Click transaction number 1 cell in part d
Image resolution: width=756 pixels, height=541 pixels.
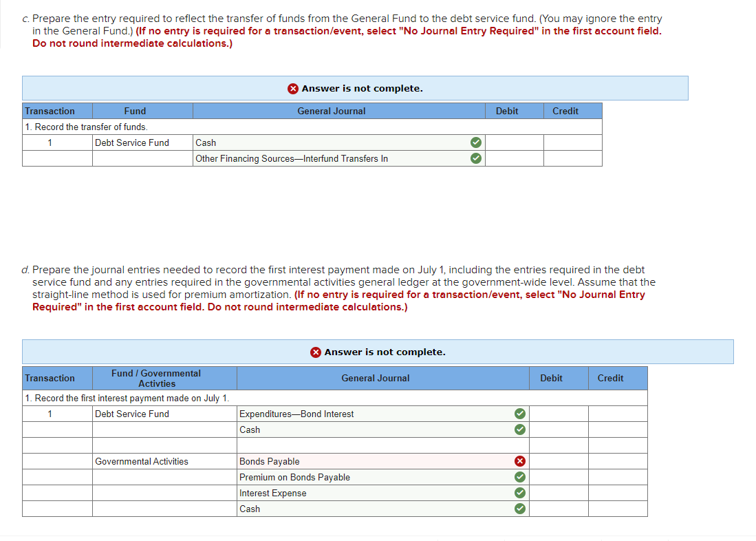(57, 414)
